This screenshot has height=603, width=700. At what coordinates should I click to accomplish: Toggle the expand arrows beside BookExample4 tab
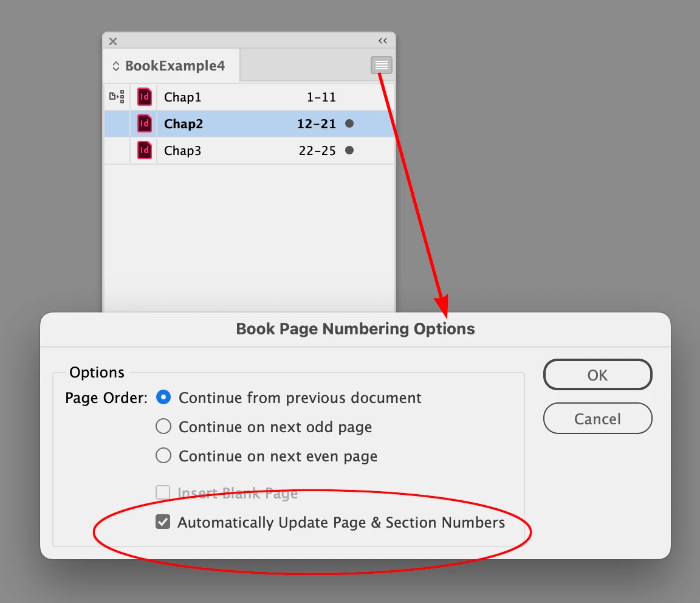click(115, 66)
